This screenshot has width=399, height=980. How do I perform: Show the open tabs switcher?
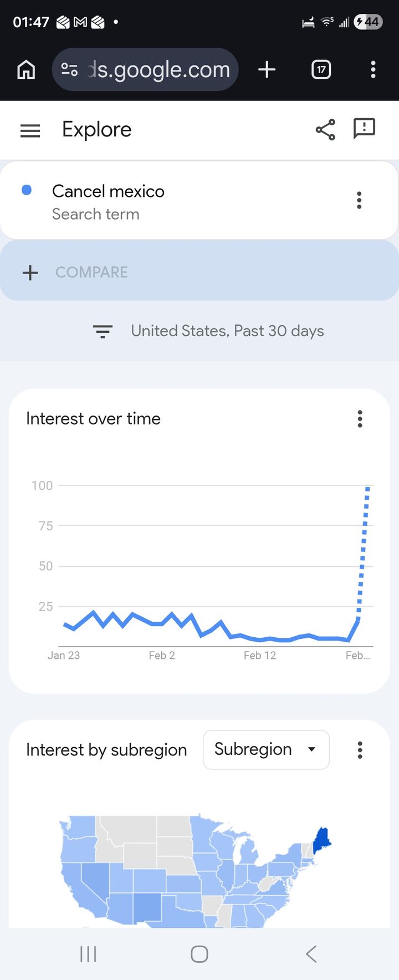(321, 70)
